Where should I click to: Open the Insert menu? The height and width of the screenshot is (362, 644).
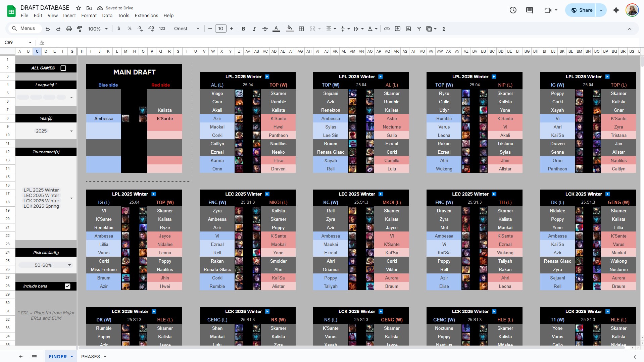[x=69, y=15]
